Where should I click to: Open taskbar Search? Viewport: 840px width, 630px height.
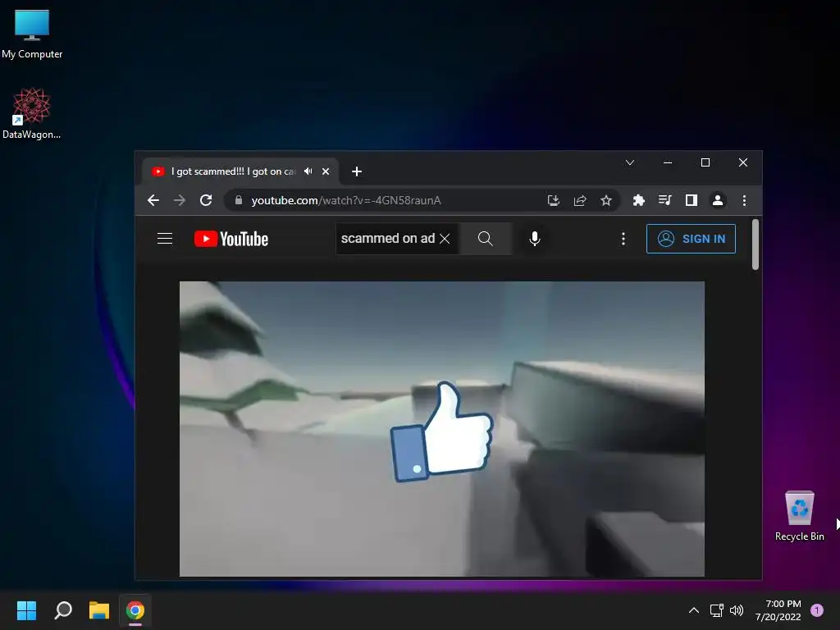click(63, 610)
